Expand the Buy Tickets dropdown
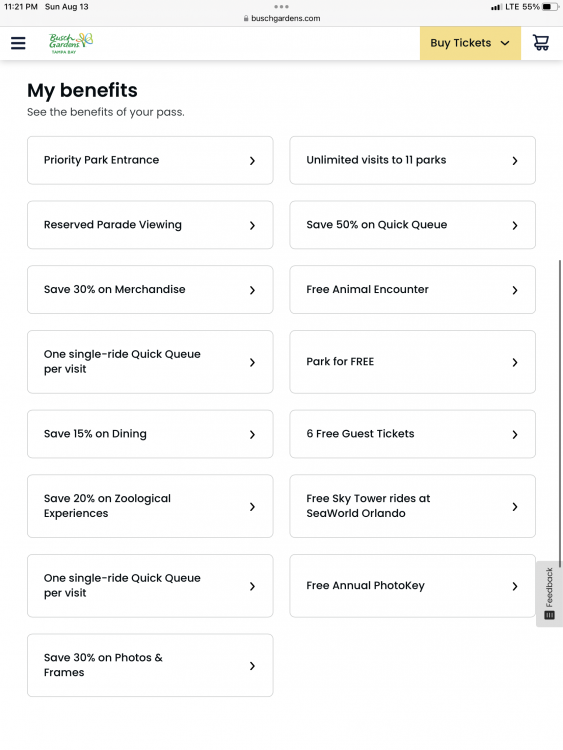The width and height of the screenshot is (563, 750). (x=470, y=43)
